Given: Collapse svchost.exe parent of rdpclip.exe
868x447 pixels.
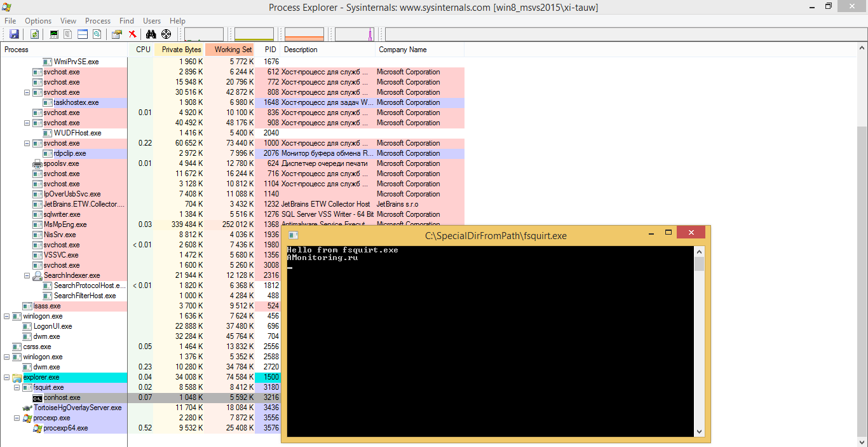Looking at the screenshot, I should 27,143.
